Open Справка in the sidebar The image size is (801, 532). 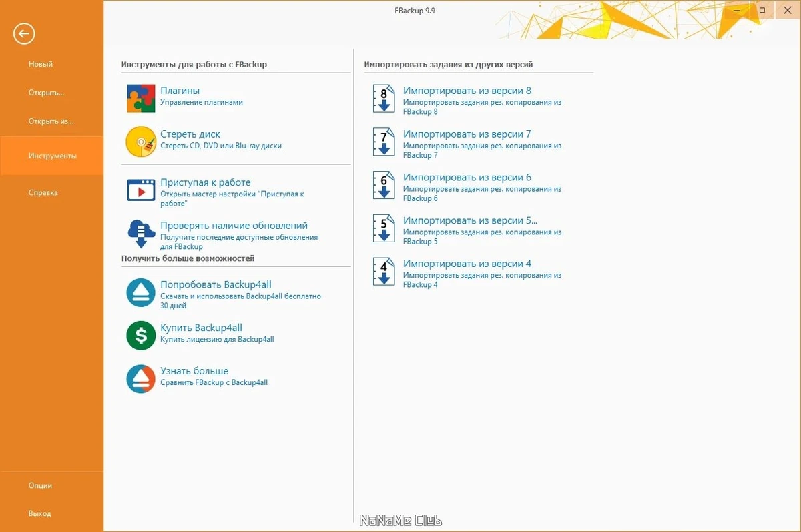[43, 193]
